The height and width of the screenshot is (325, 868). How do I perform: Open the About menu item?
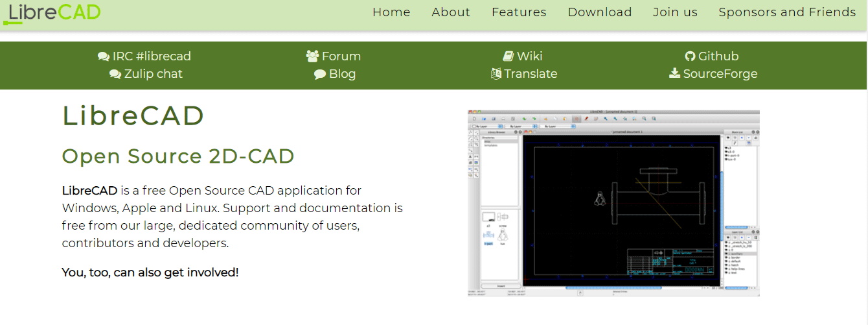[451, 12]
